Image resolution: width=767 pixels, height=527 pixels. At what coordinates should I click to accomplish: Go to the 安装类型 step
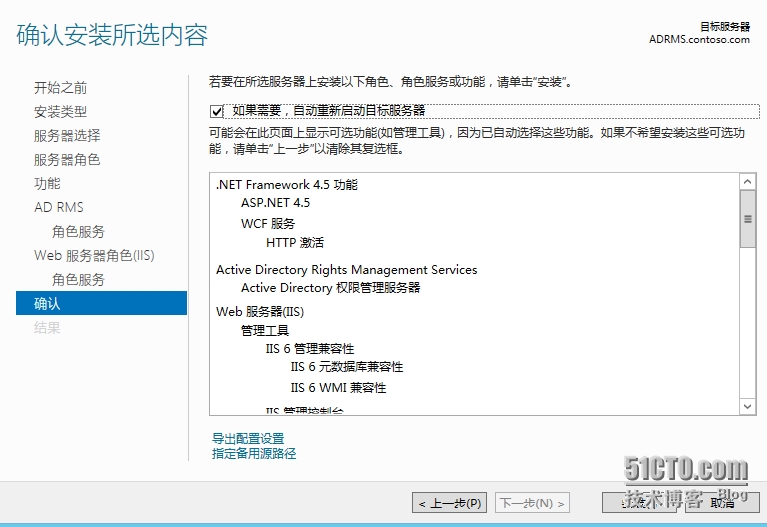pyautogui.click(x=60, y=112)
